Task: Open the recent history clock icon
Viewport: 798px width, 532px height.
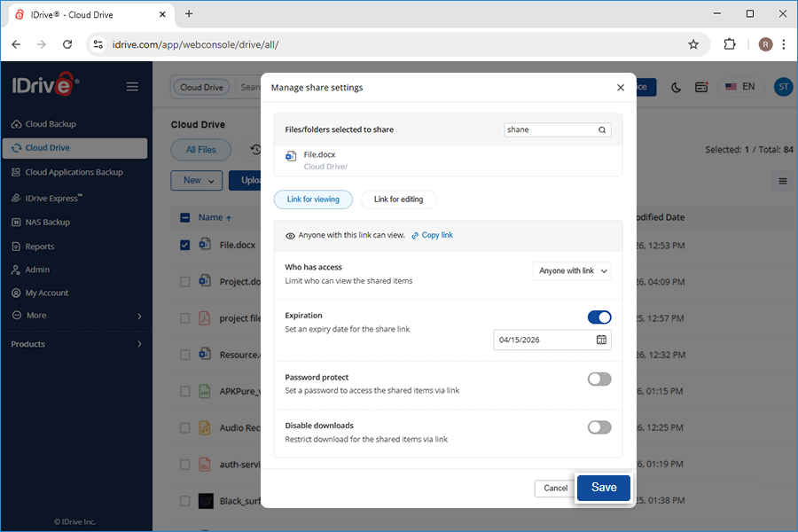Action: click(255, 150)
